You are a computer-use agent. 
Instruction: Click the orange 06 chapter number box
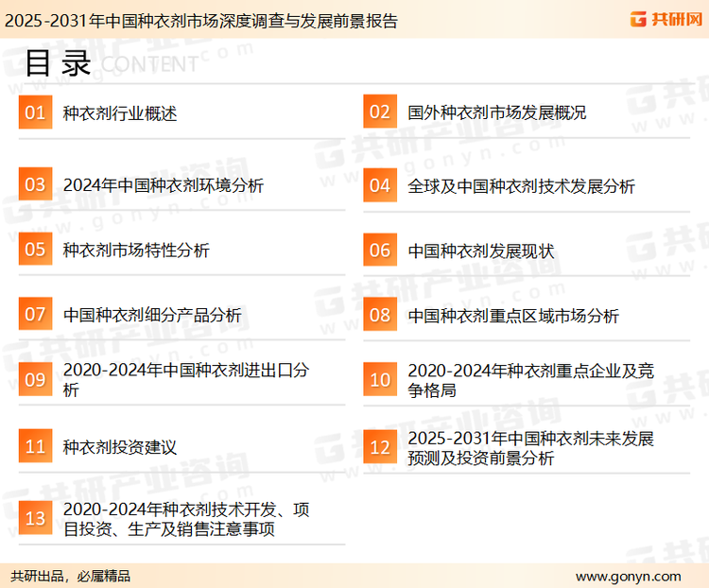tap(380, 250)
